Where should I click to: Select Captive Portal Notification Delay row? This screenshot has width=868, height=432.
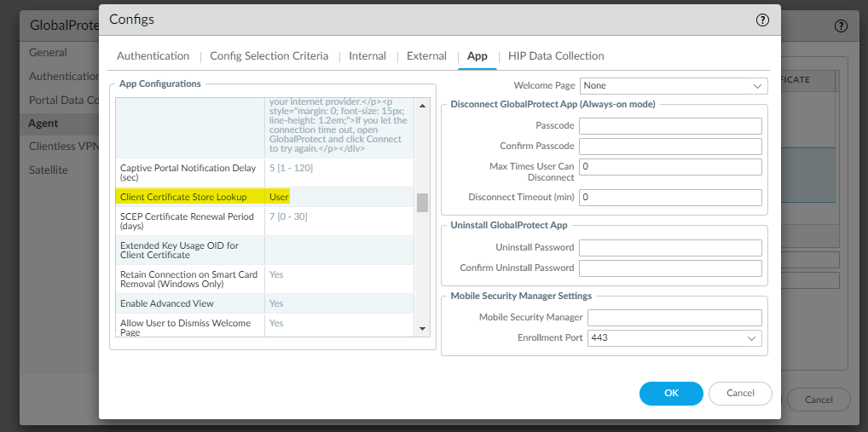(x=264, y=173)
